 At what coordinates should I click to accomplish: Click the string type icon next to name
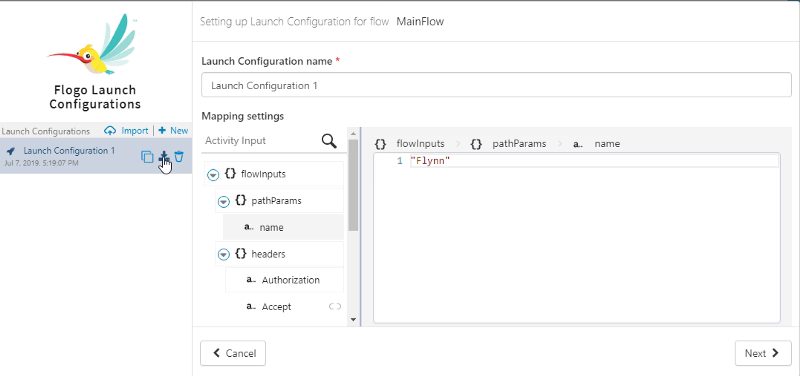click(249, 227)
